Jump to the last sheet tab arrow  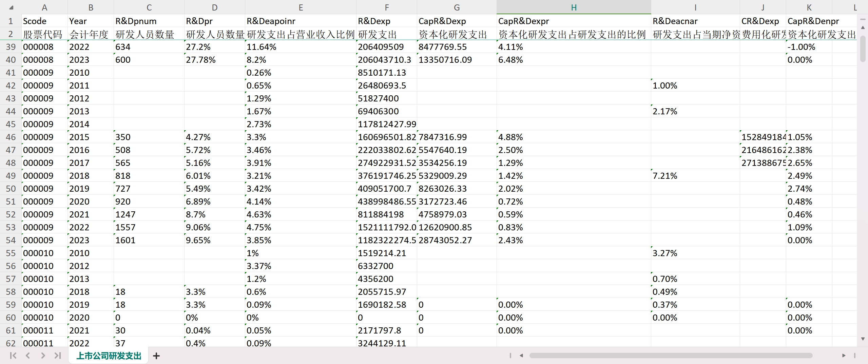click(58, 356)
